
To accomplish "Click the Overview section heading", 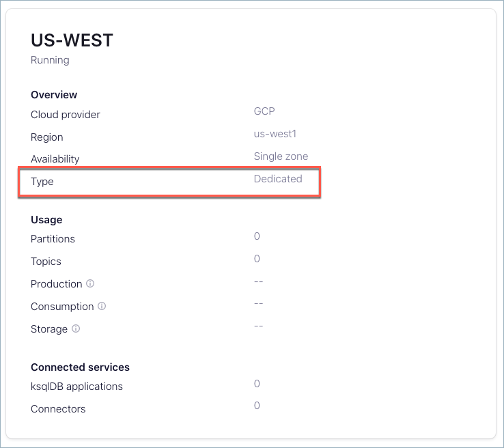I will click(54, 95).
